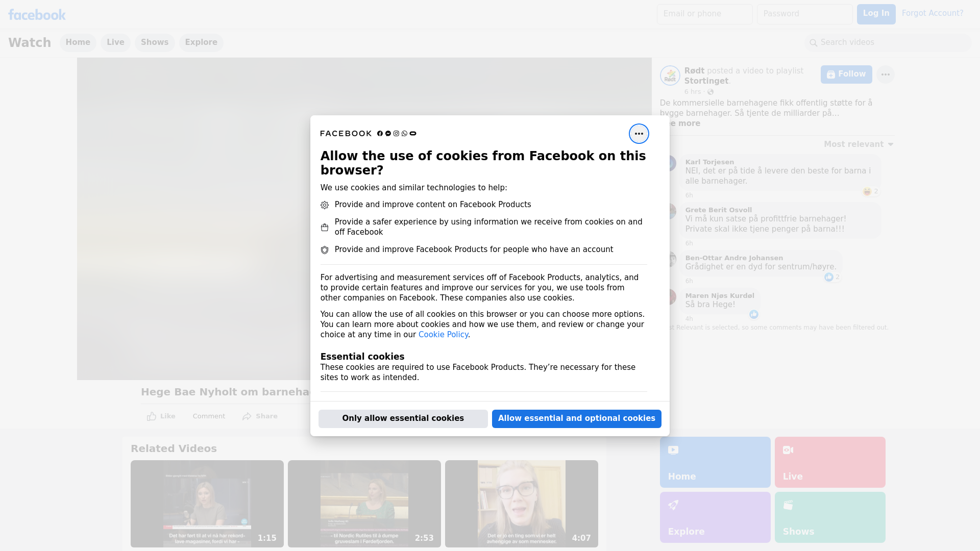The width and height of the screenshot is (980, 551).
Task: Expand the Most relevant comments dropdown
Action: (859, 144)
